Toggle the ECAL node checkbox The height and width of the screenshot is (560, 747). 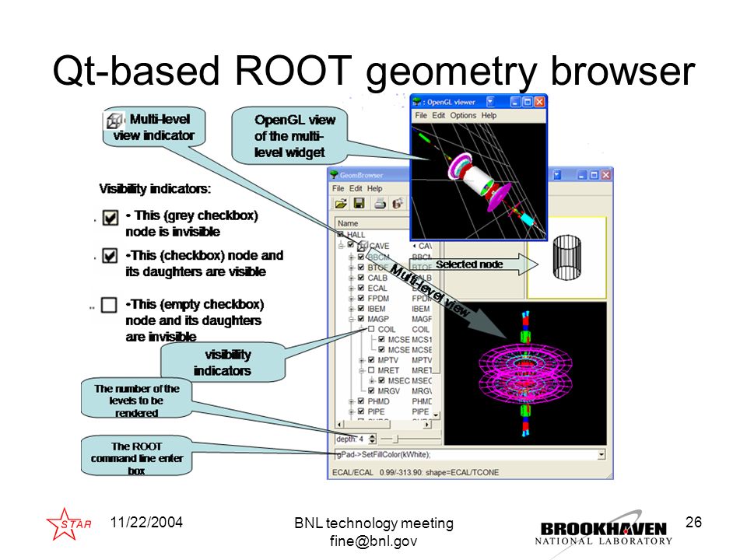tap(361, 288)
